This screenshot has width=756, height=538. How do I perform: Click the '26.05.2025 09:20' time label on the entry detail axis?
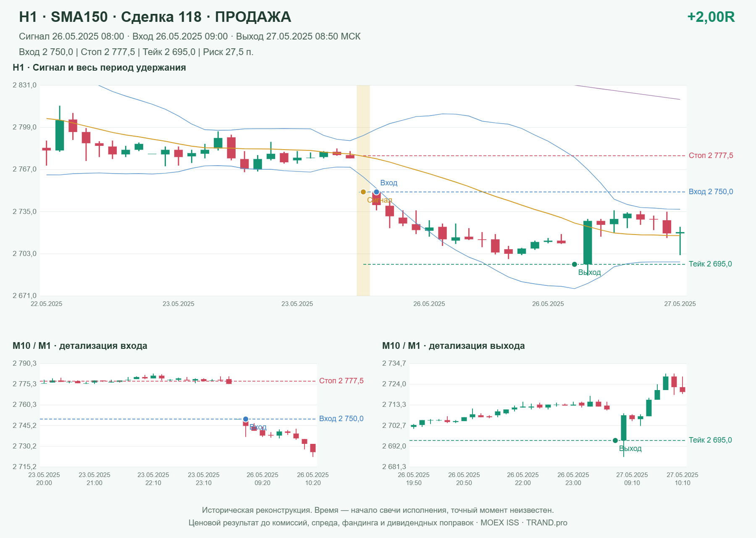click(x=262, y=479)
